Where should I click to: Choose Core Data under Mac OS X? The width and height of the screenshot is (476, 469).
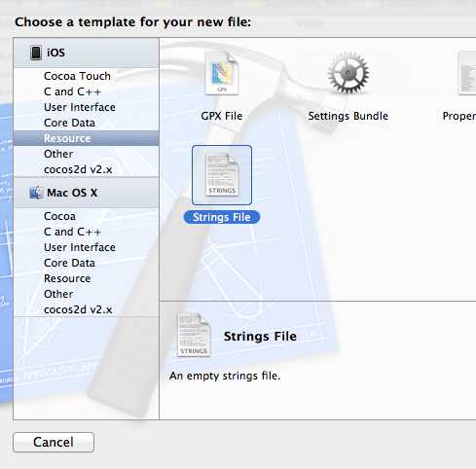(x=87, y=263)
